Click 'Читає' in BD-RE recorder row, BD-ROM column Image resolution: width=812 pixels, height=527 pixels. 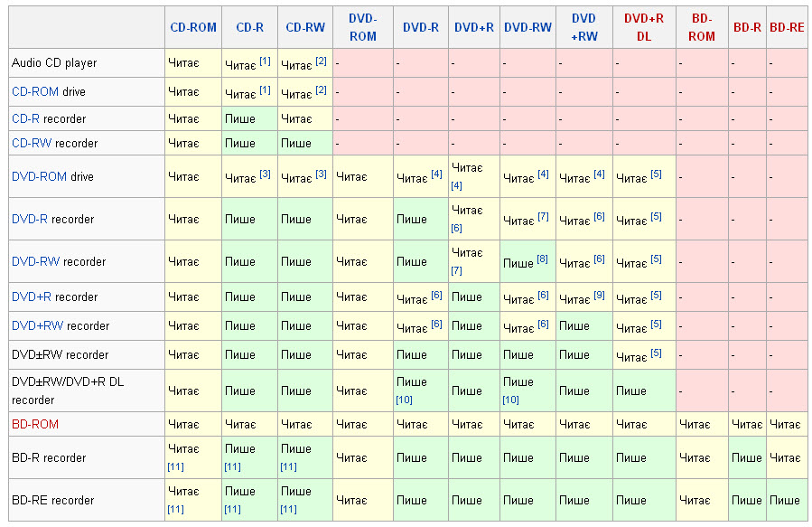(695, 500)
